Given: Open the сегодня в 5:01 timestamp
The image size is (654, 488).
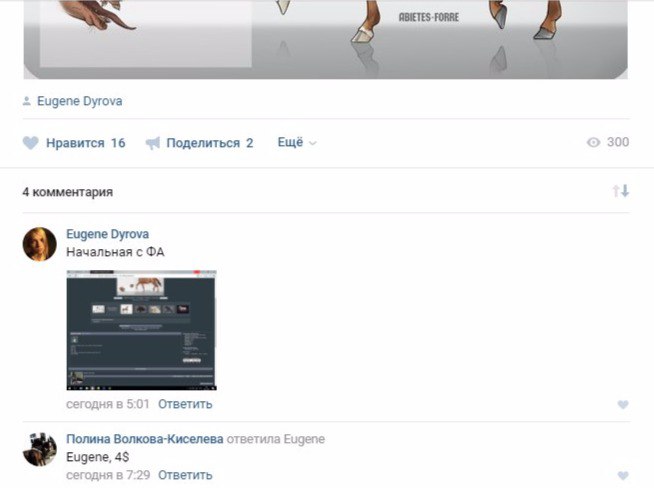Looking at the screenshot, I should pos(108,404).
